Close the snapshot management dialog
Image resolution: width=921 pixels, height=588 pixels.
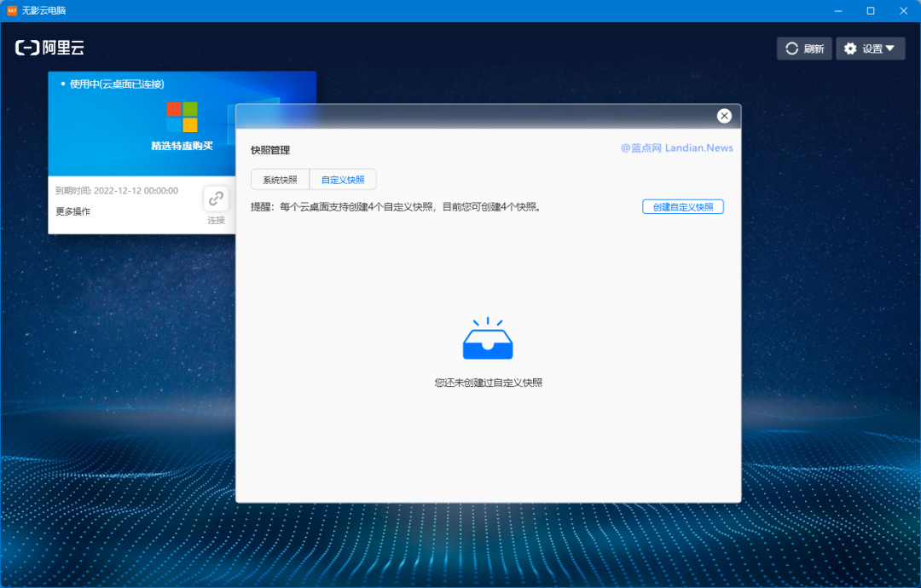pyautogui.click(x=724, y=116)
